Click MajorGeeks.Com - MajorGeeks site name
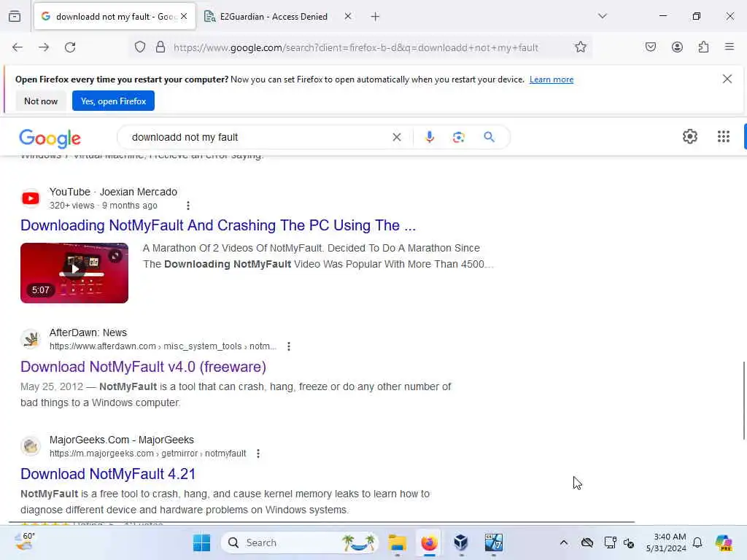 coord(122,440)
